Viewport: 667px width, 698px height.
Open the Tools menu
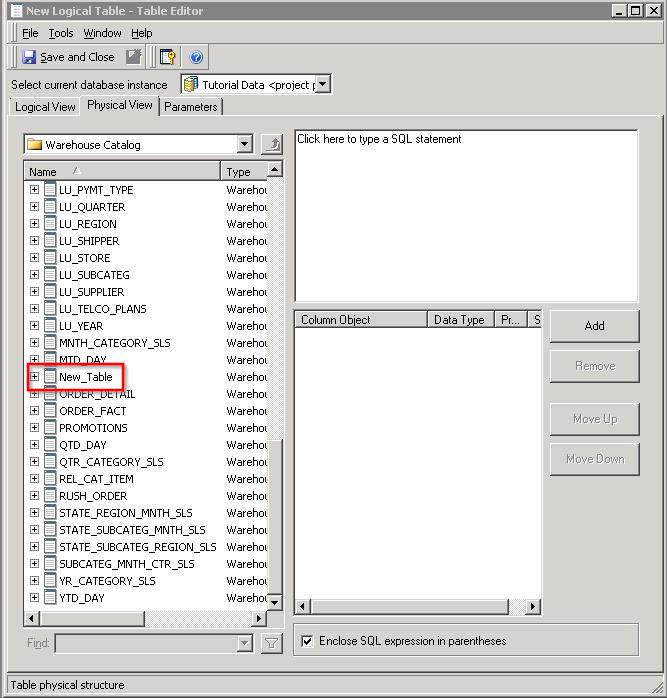tap(61, 33)
